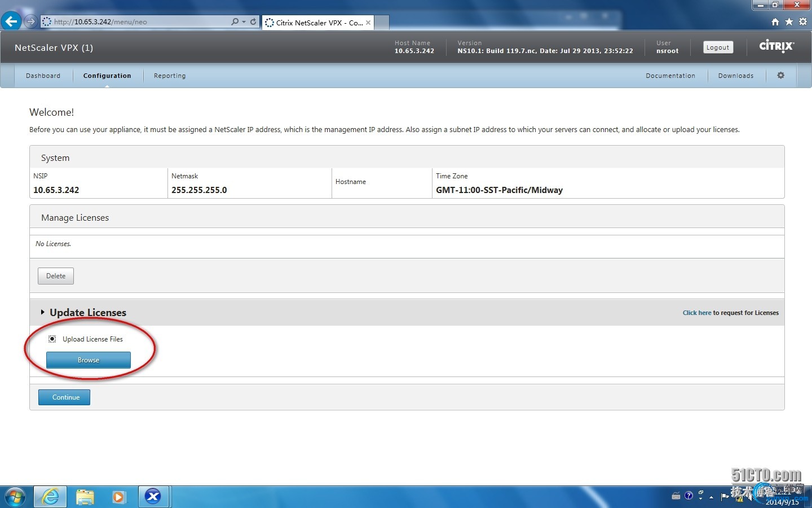This screenshot has height=508, width=812.
Task: Restore down the browser window
Action: (775, 5)
